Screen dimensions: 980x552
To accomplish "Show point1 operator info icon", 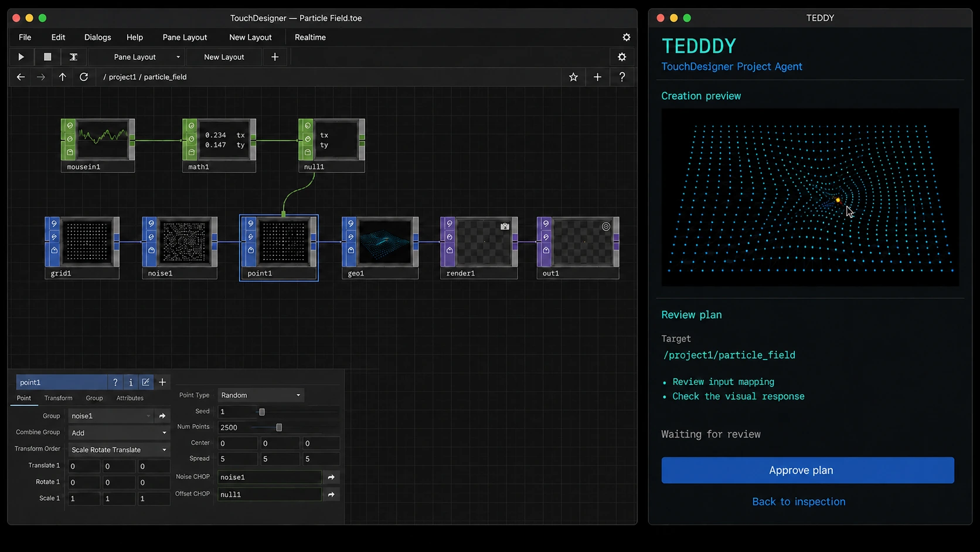I will coord(131,382).
